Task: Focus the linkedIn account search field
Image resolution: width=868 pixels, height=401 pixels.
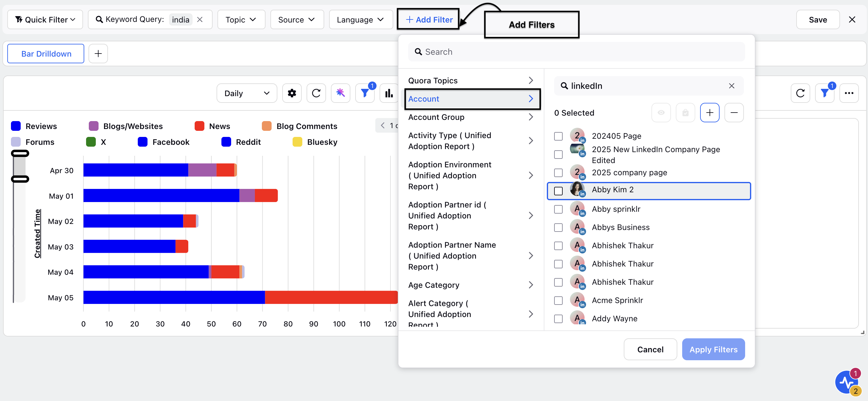Action: 649,86
